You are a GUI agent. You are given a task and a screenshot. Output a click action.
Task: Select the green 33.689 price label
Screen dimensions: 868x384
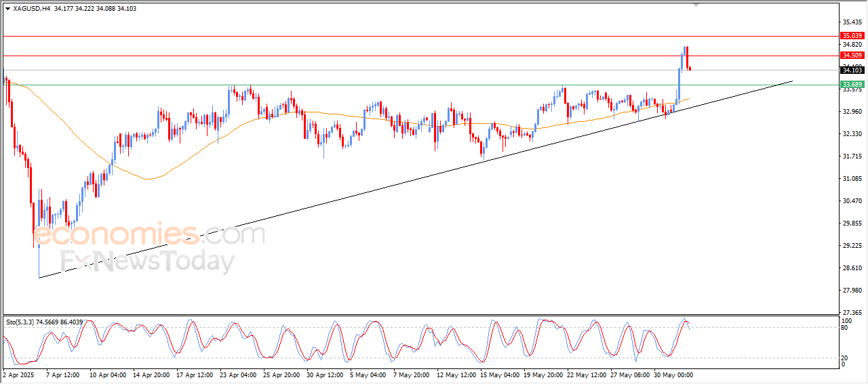coord(852,85)
